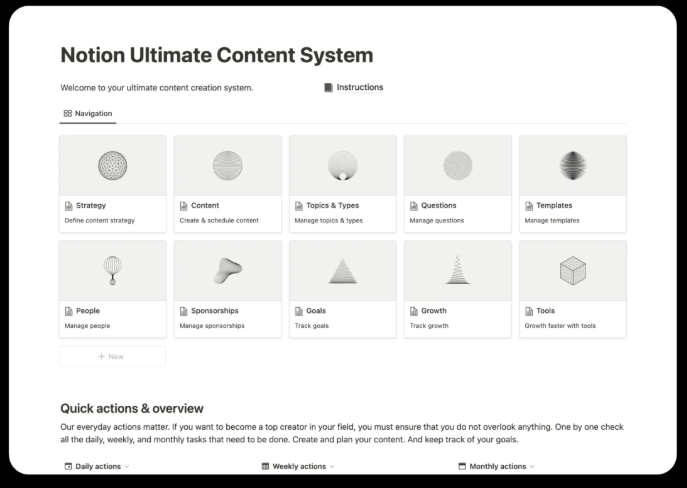Click the Weekly actions calendar grid icon
Viewport: 687px width, 488px height.
point(266,466)
